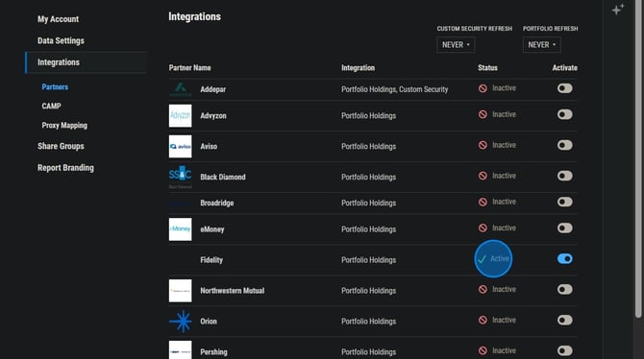644x359 pixels.
Task: Click the Pershing partner name
Action: [x=214, y=352]
